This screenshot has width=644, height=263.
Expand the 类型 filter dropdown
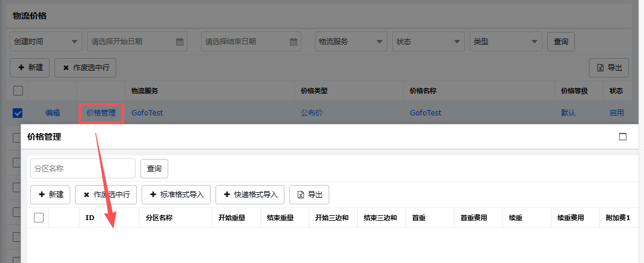506,42
